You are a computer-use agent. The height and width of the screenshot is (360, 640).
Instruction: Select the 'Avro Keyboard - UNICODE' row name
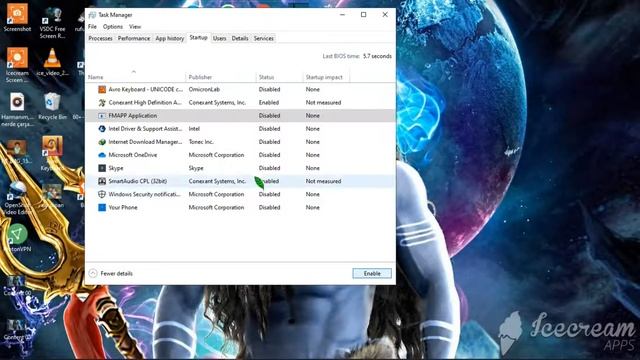pos(146,89)
